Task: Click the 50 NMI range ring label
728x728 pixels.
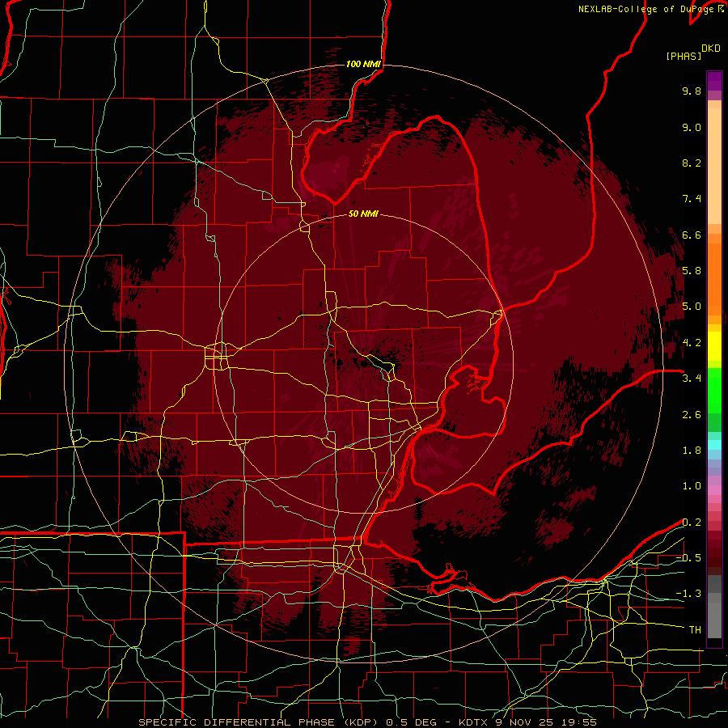Action: coord(363,214)
